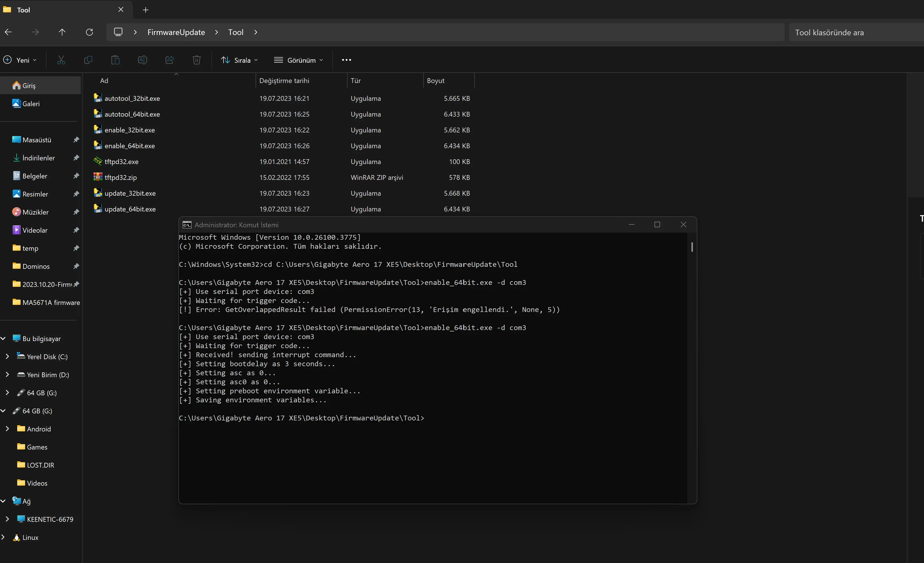
Task: Open the three-dot more options menu
Action: tap(347, 60)
